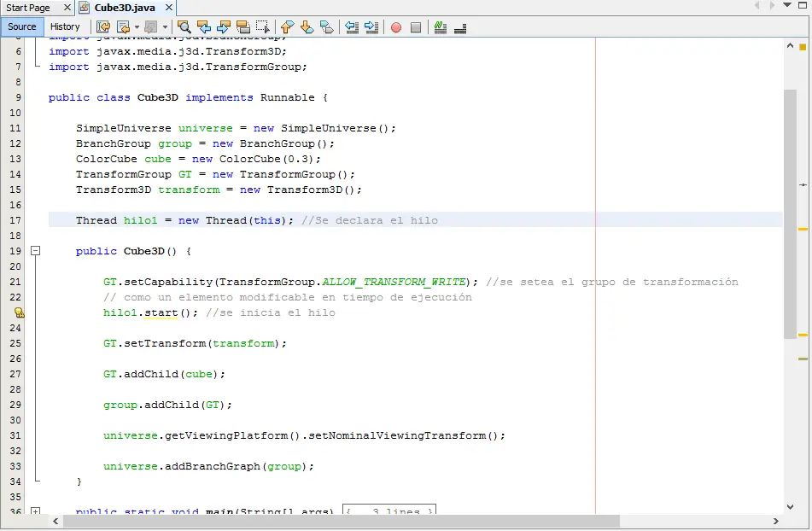812x531 pixels.
Task: Collapse the Cube3D constructor code fold
Action: coord(35,251)
